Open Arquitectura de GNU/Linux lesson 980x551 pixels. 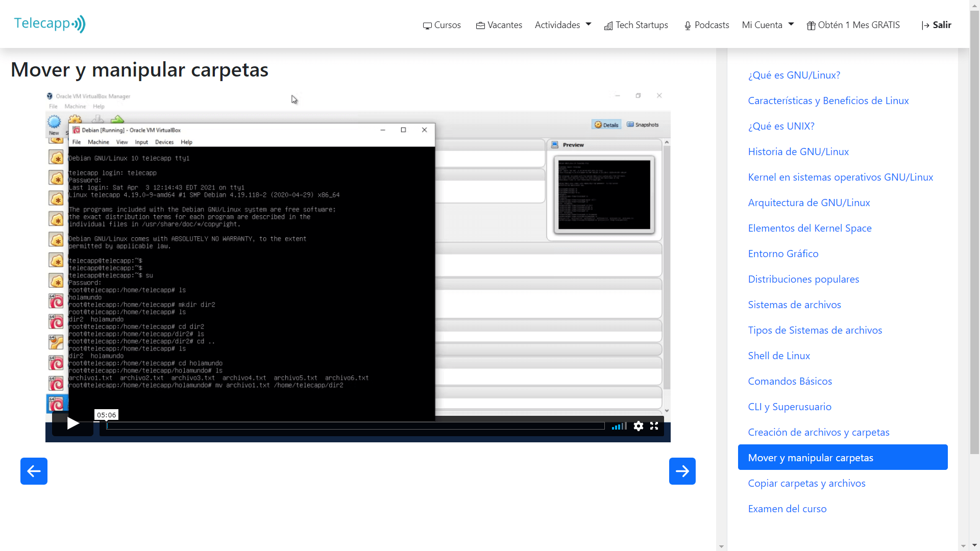click(x=809, y=203)
